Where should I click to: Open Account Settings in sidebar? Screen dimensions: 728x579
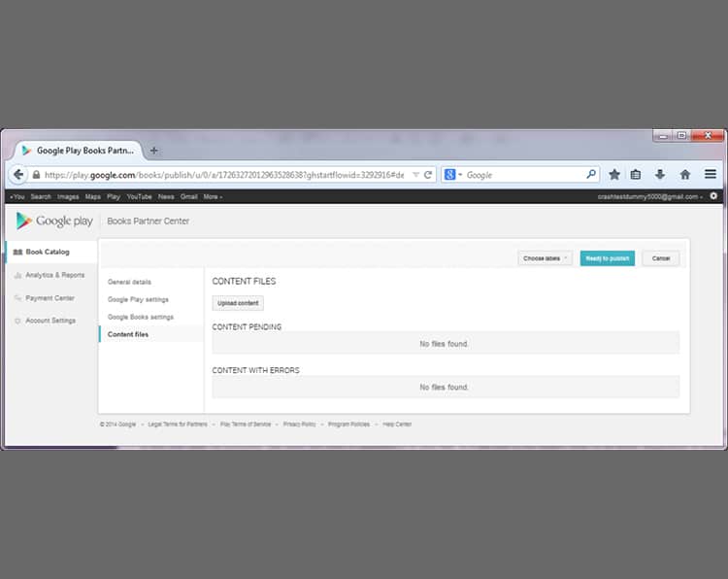(x=51, y=321)
